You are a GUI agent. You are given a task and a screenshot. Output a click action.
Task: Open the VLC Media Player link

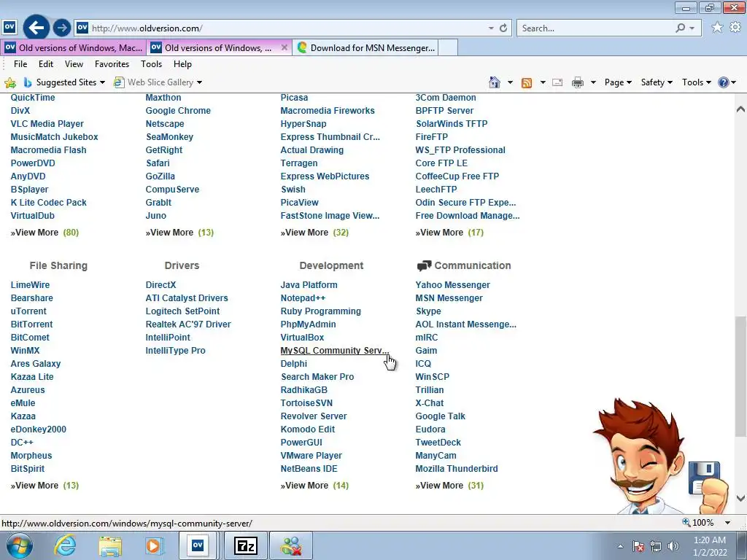(x=47, y=124)
